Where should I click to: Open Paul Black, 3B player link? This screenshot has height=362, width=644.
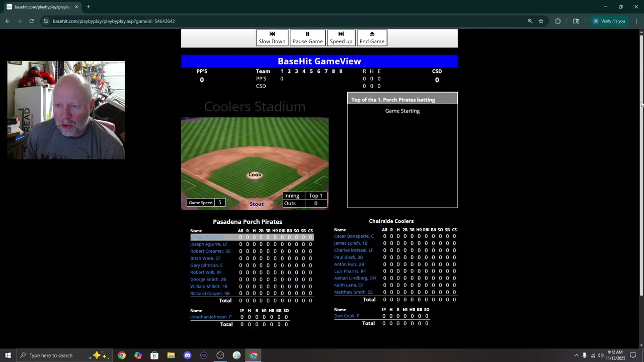coord(348,257)
